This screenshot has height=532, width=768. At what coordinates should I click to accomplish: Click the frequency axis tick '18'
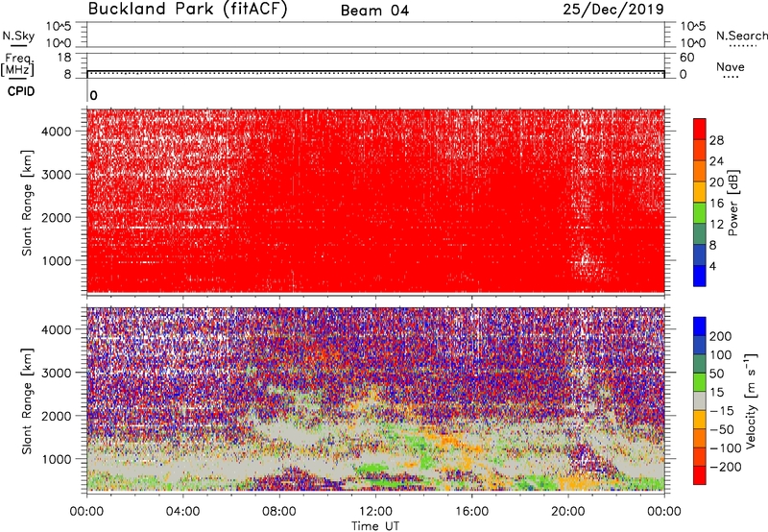pos(64,58)
